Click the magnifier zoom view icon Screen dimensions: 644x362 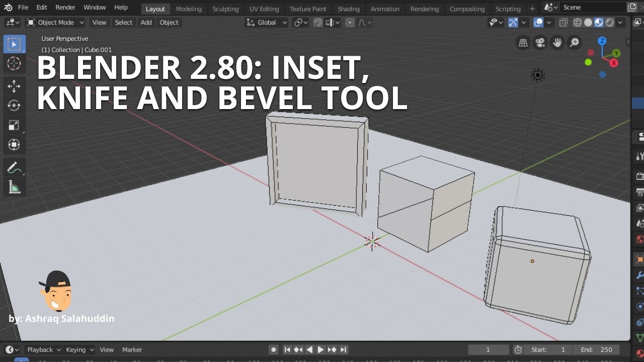point(574,43)
